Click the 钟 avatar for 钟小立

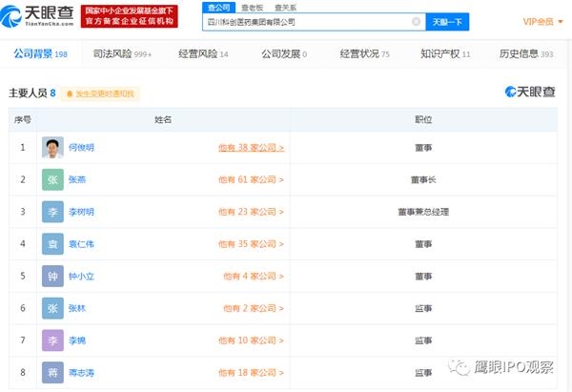[52, 276]
